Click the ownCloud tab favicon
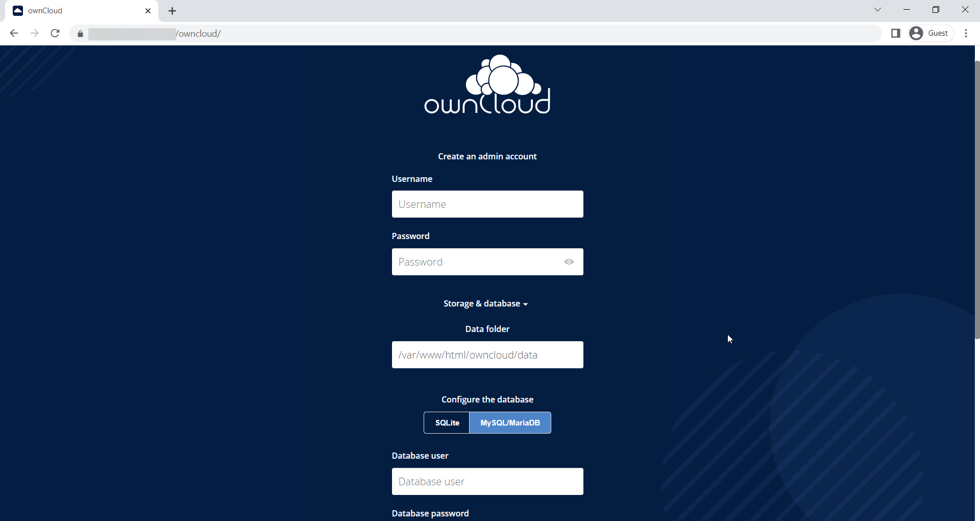Screen dimensions: 980x521 18,11
